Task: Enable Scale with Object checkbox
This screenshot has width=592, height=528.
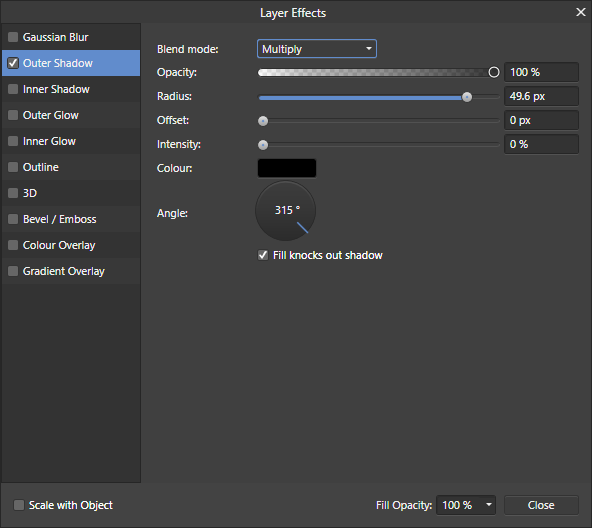Action: click(x=18, y=505)
